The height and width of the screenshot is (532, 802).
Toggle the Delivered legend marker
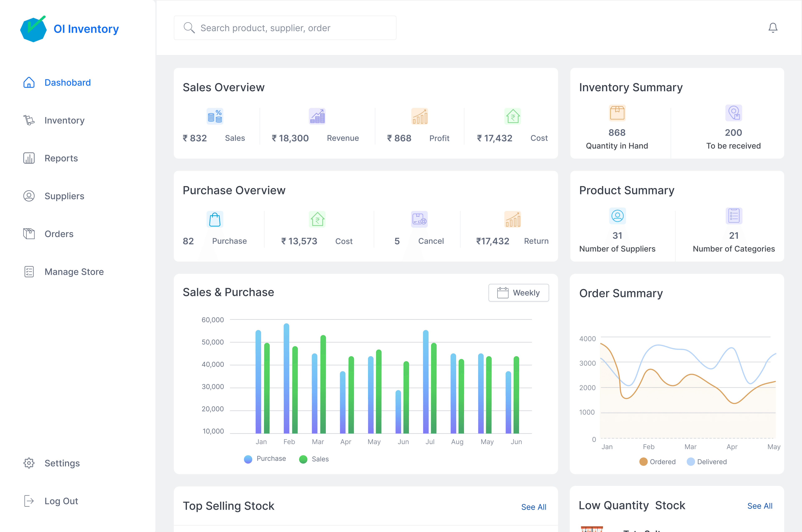[691, 462]
